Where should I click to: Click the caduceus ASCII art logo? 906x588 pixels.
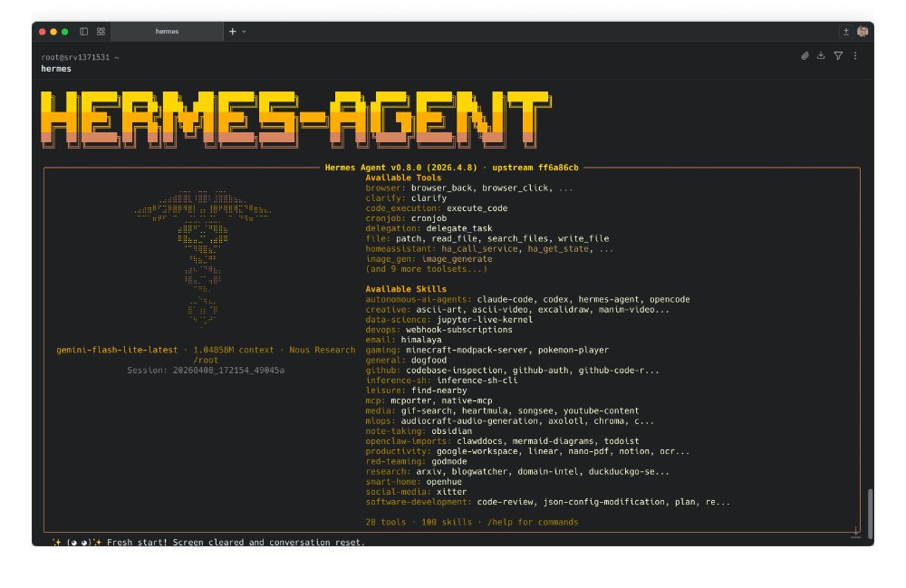pos(203,258)
